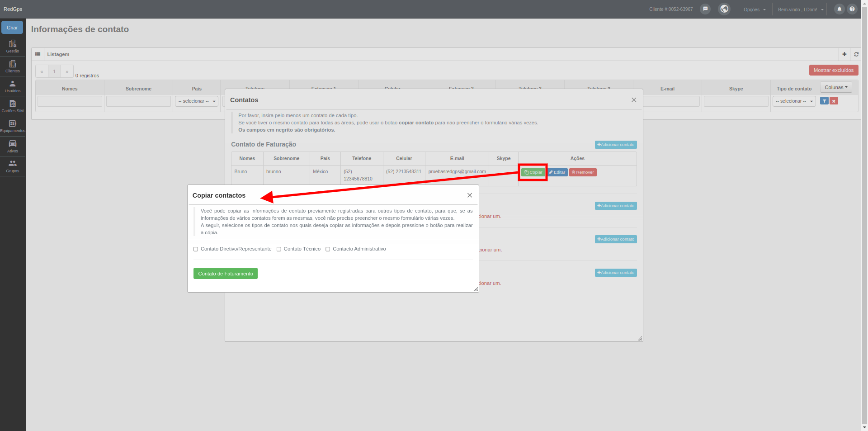Open the Clientes sidebar section

tap(13, 66)
